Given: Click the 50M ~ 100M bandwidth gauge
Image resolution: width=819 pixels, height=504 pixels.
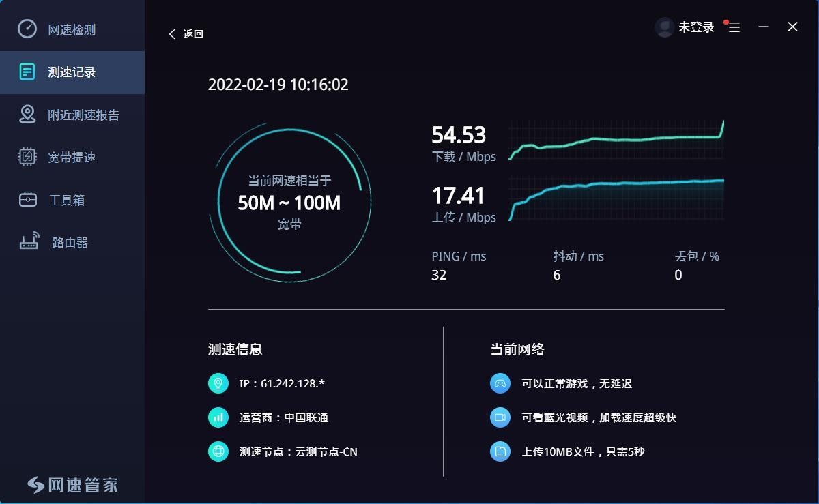Looking at the screenshot, I should (x=289, y=202).
